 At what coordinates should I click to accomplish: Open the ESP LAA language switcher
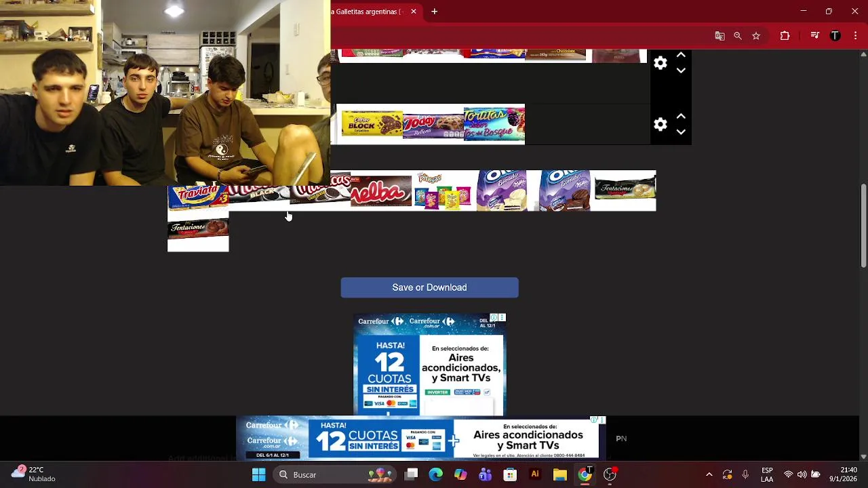(x=767, y=475)
